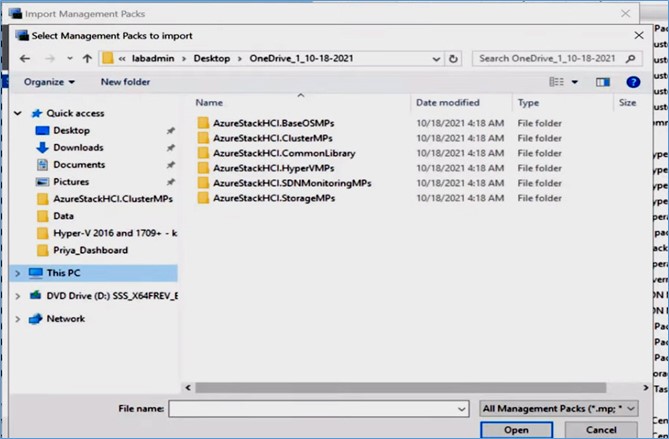Image resolution: width=669 pixels, height=439 pixels.
Task: Click the Open button
Action: [516, 430]
